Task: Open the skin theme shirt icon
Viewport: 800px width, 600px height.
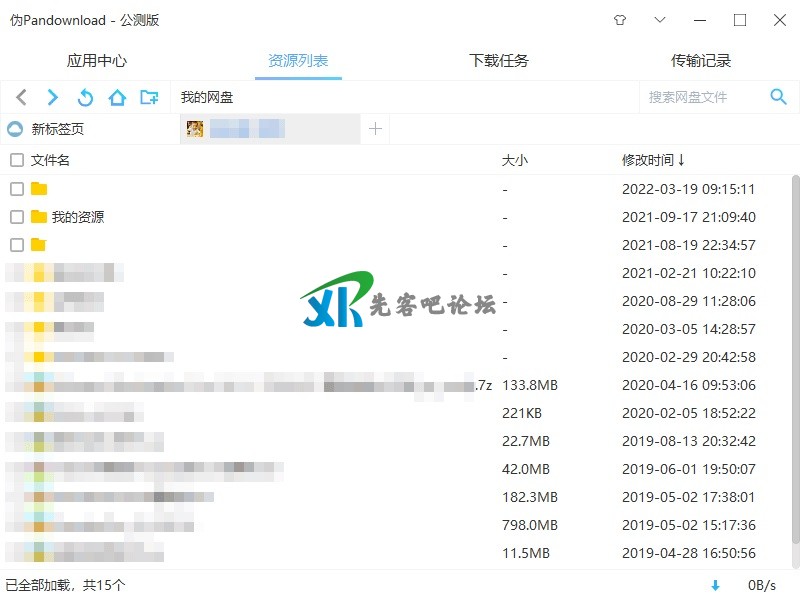Action: click(x=619, y=20)
